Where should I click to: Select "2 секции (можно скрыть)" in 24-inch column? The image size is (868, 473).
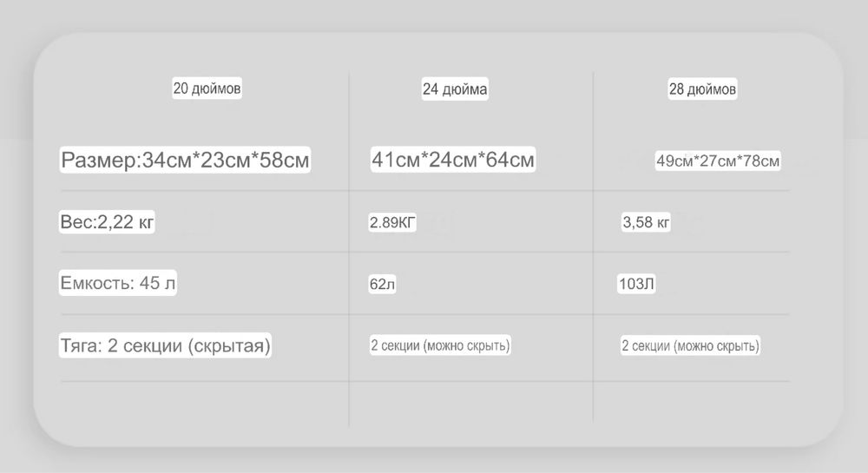click(440, 345)
